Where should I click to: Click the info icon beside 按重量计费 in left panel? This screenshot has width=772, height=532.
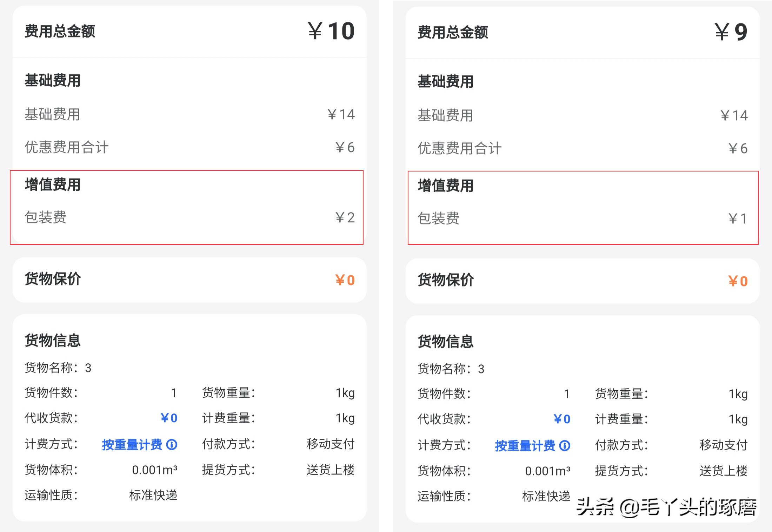point(171,445)
